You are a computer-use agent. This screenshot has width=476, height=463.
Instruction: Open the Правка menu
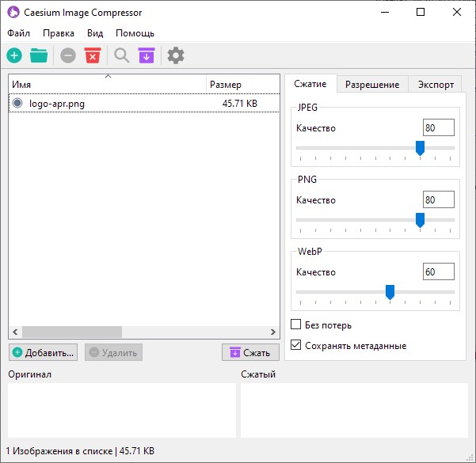click(x=59, y=33)
